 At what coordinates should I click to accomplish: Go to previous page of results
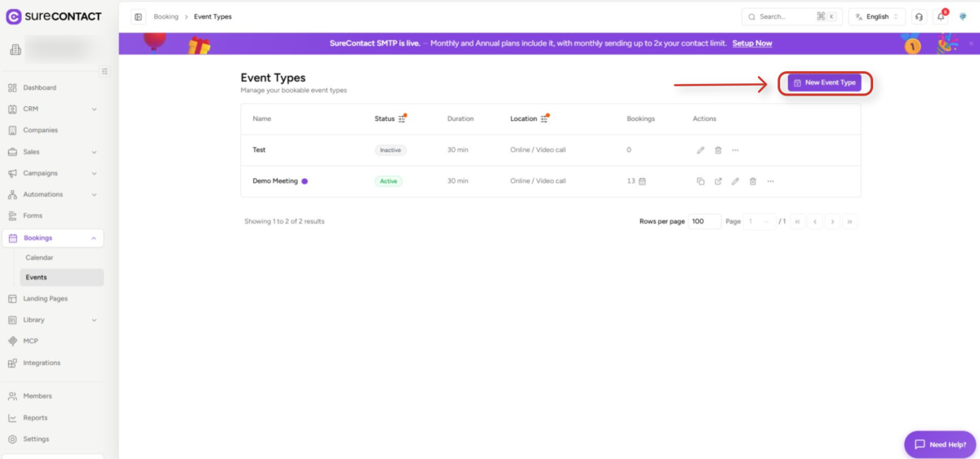[815, 221]
